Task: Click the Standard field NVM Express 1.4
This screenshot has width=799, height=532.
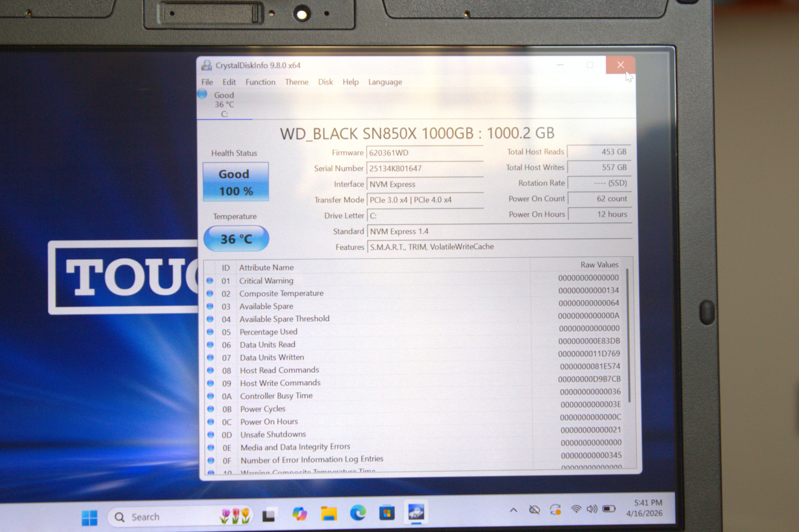Action: pos(499,231)
